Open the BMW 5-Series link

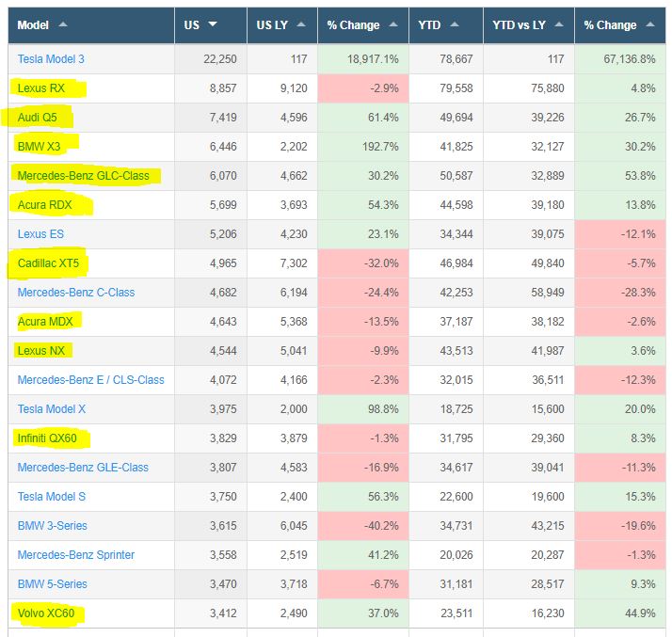tap(53, 583)
